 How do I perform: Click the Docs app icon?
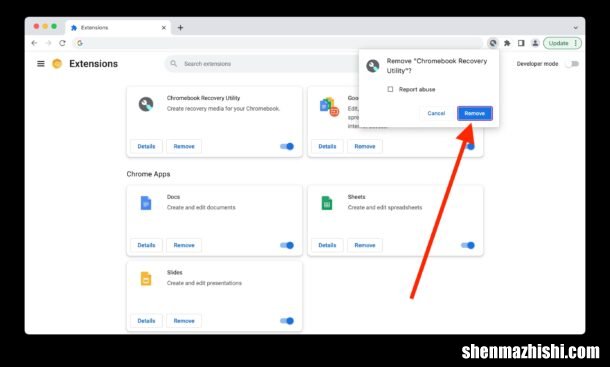(x=146, y=203)
